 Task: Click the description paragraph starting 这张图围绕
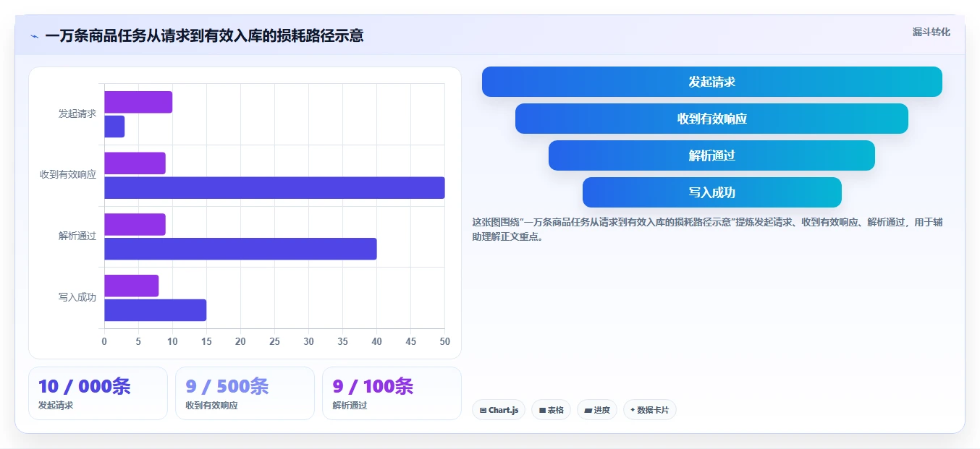[707, 229]
